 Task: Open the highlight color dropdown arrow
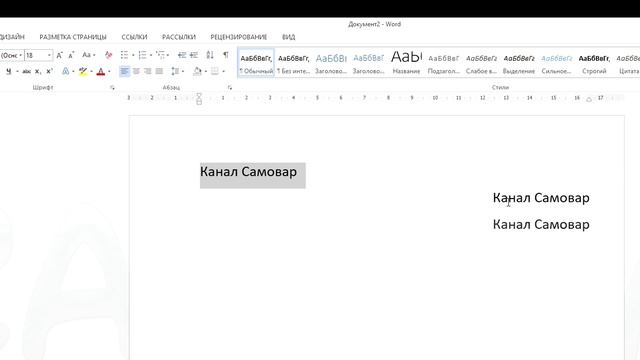coord(91,71)
